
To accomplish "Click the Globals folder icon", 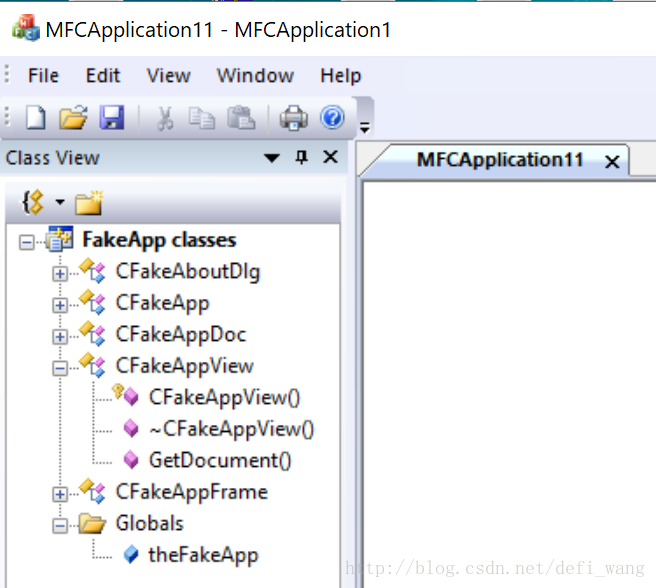I will (92, 524).
